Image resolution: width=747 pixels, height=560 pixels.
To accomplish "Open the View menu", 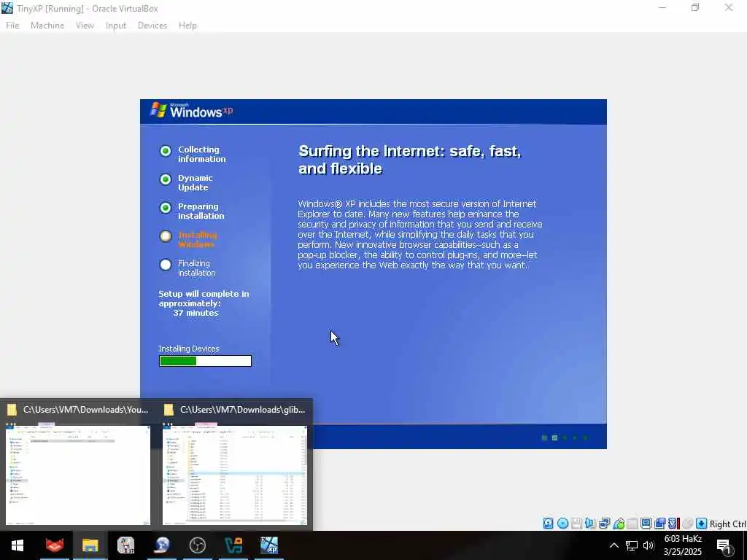I will point(85,26).
